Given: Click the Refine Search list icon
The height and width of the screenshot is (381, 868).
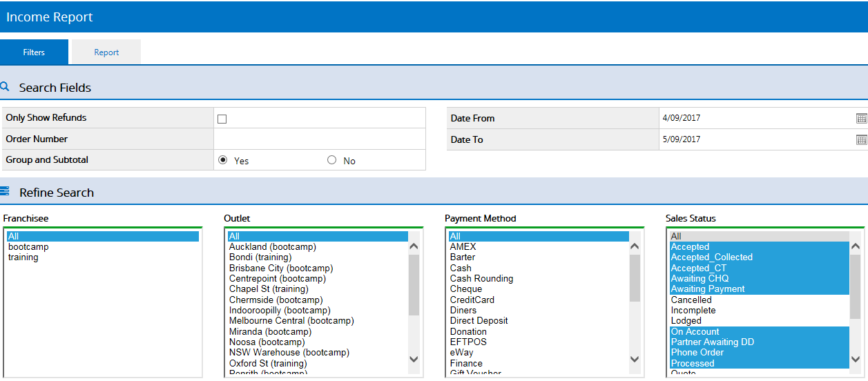Looking at the screenshot, I should pos(4,191).
